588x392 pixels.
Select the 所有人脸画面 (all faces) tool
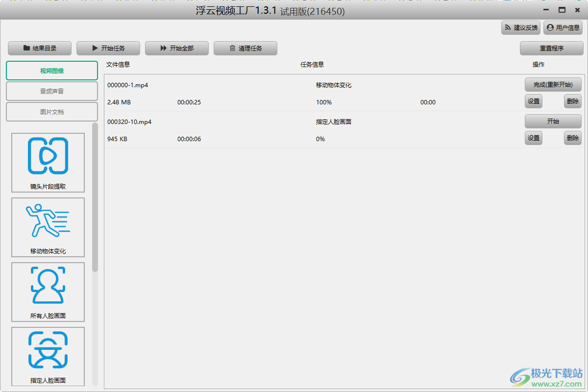pos(48,292)
